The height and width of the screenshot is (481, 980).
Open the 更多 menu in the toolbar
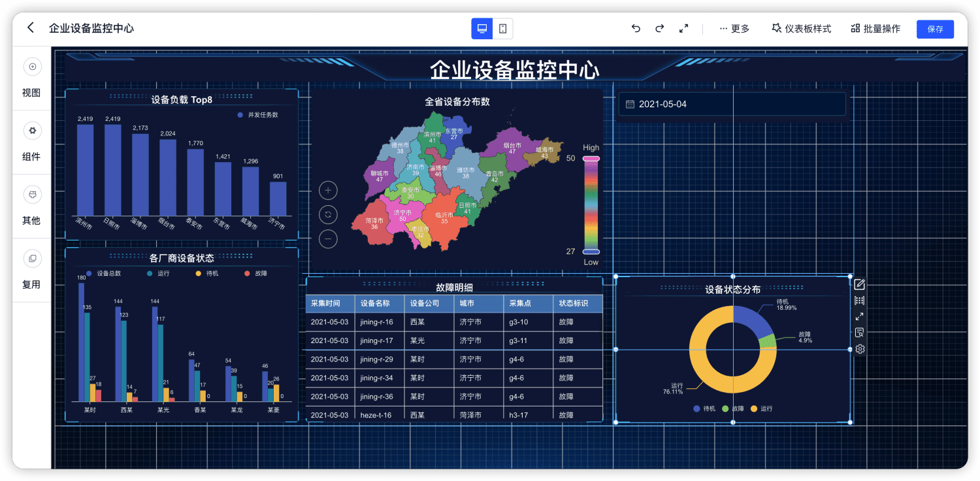(x=734, y=29)
